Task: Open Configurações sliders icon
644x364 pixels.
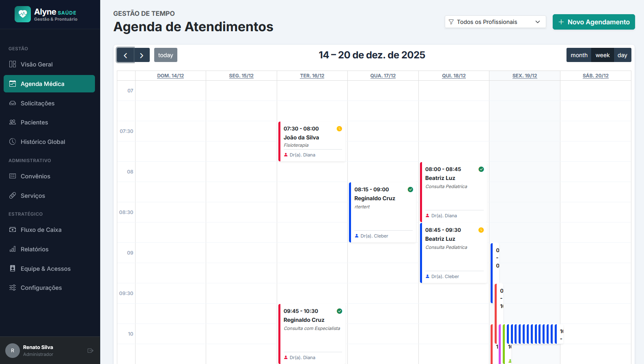Action: click(13, 287)
